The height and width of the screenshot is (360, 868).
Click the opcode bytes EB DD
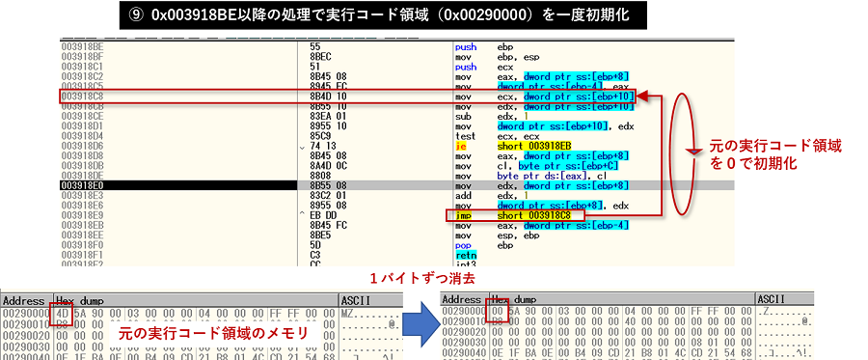click(323, 215)
